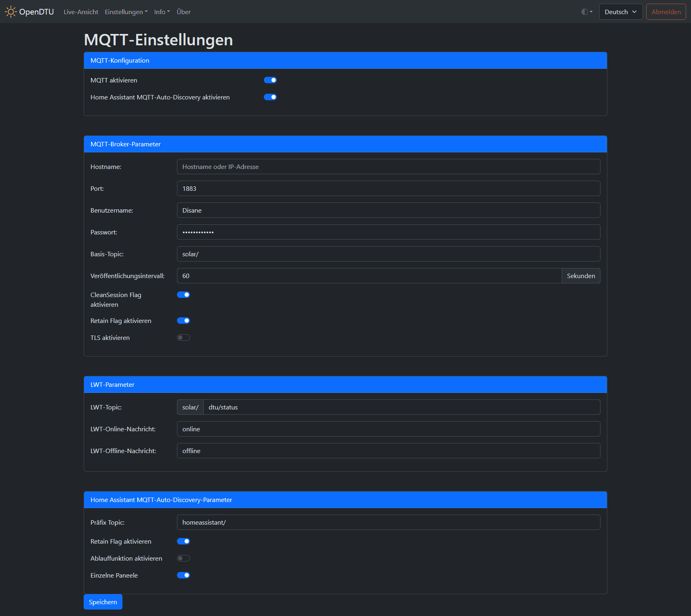Toggle CleanSession Flag switch
Screen dimensions: 691x616
point(183,295)
